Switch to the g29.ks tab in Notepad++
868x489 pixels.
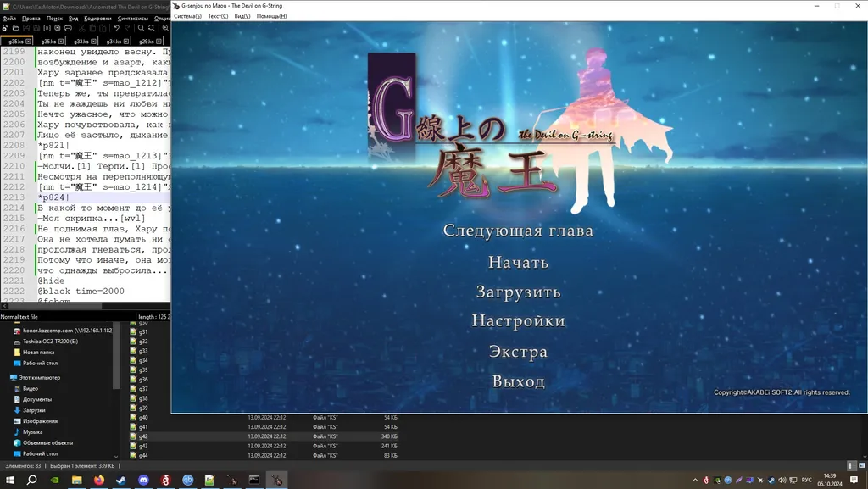click(x=147, y=42)
